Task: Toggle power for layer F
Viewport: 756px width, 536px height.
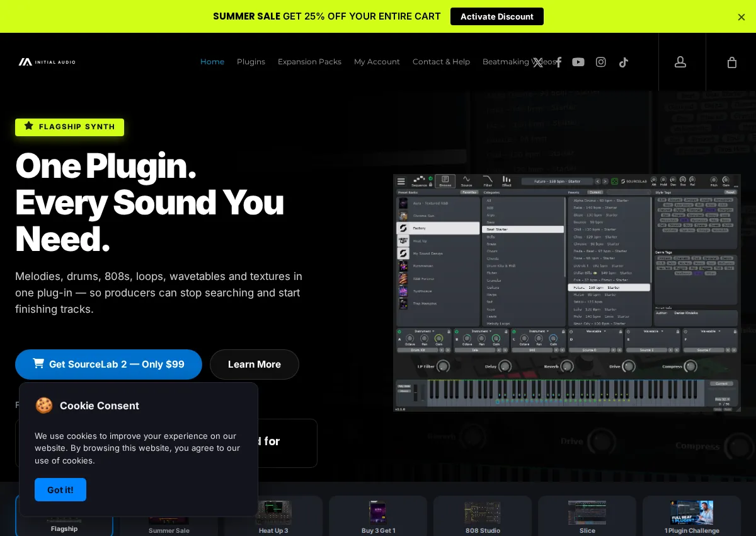Action: pyautogui.click(x=685, y=332)
